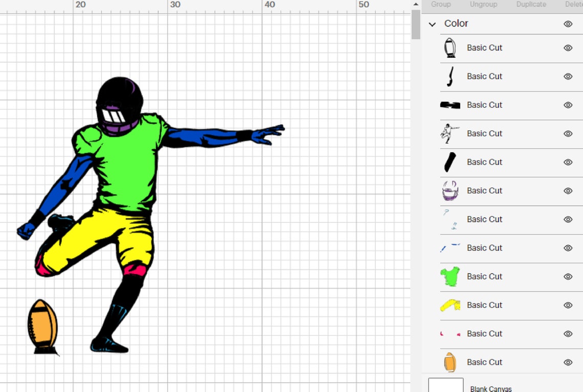583x392 pixels.
Task: Click the Ungroup command
Action: tap(483, 4)
